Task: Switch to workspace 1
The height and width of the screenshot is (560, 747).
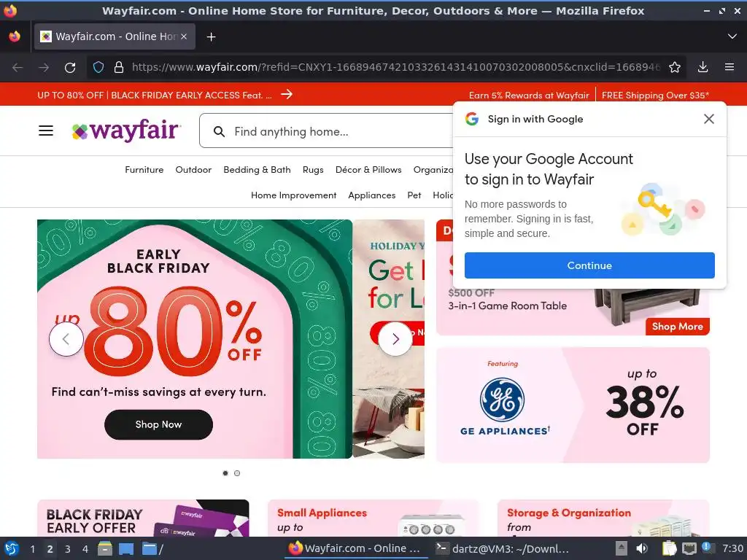Action: click(32, 549)
